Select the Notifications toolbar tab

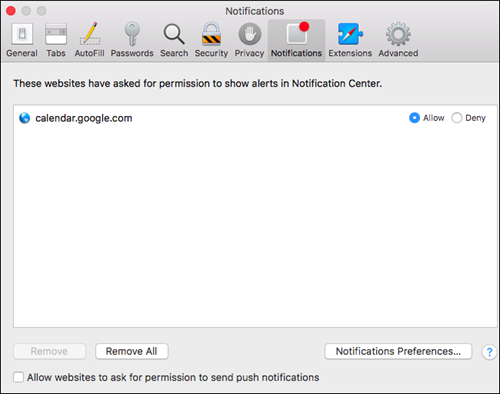[x=296, y=40]
